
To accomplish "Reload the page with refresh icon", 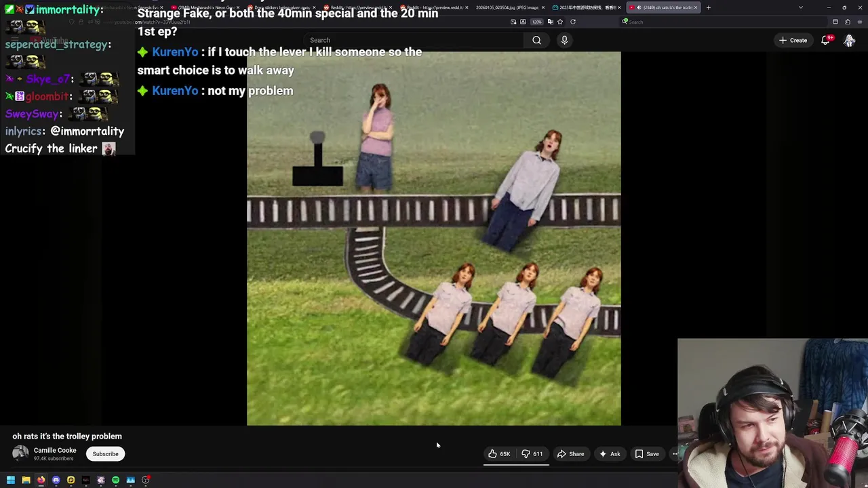I will pyautogui.click(x=573, y=22).
